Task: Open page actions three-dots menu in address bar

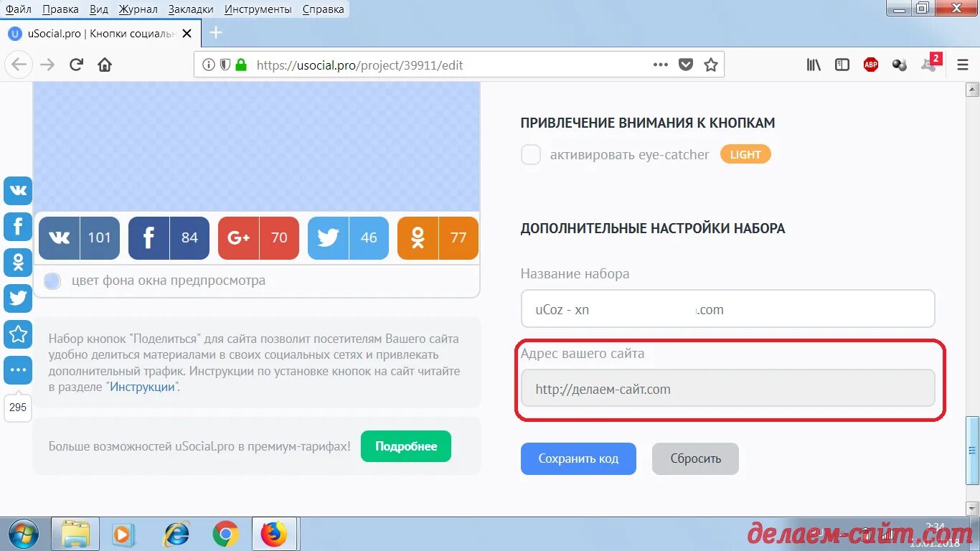Action: [661, 65]
